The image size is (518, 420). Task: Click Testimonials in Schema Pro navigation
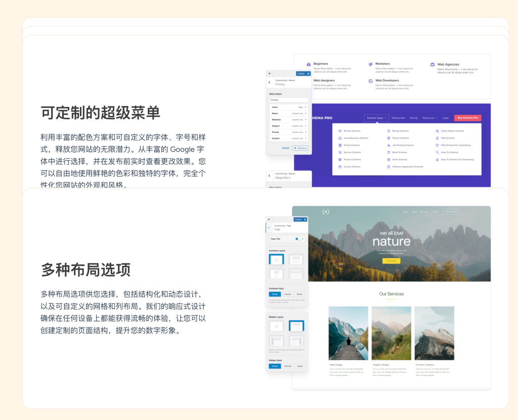pos(398,118)
